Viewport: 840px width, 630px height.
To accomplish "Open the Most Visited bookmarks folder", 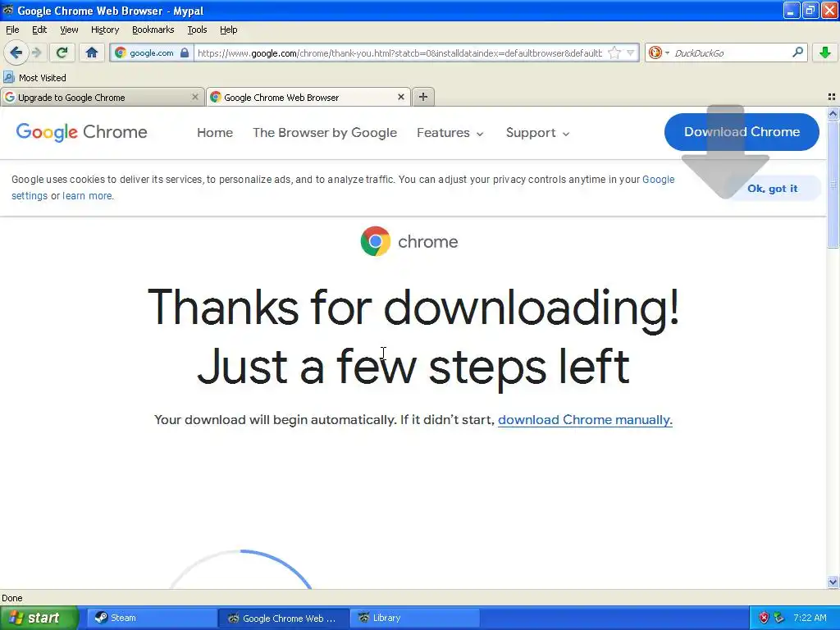I will tap(34, 78).
